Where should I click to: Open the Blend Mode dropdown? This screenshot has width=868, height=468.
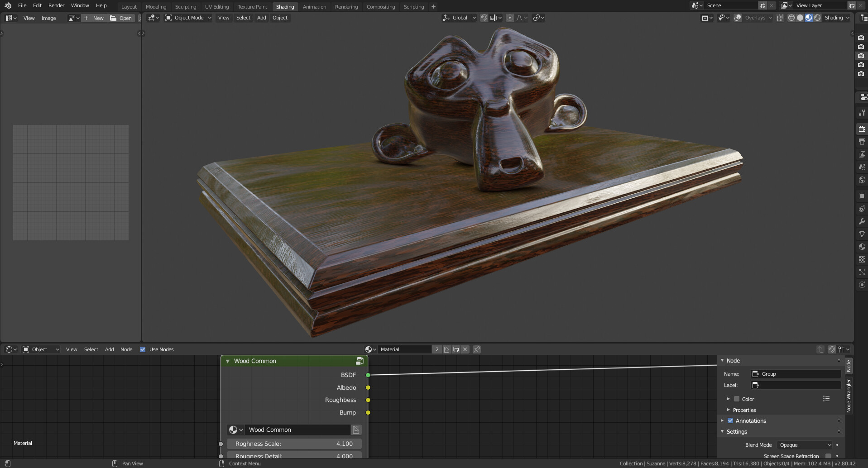tap(805, 445)
